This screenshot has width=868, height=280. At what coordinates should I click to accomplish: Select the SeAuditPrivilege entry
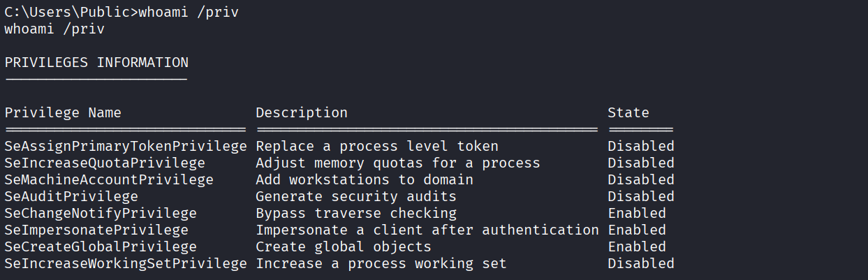pyautogui.click(x=71, y=197)
